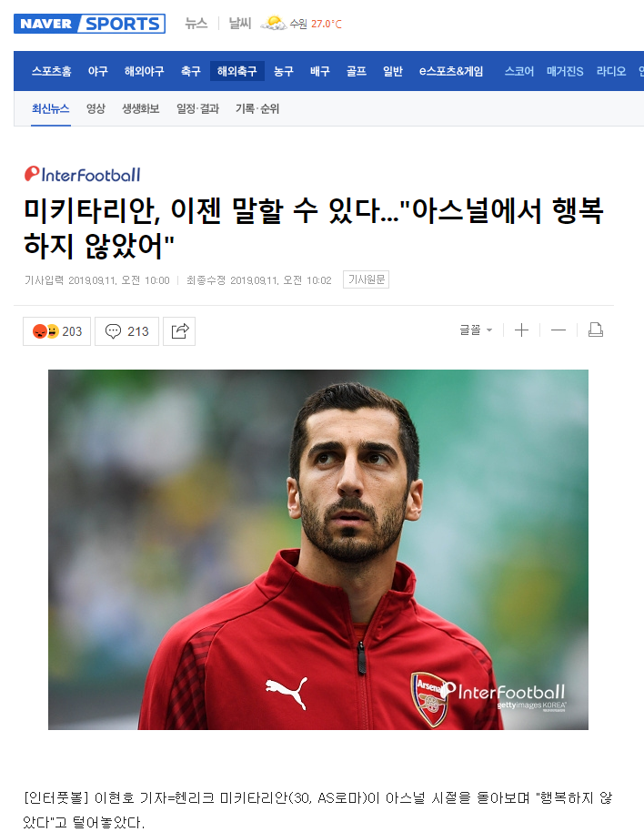
Task: Select the 해외축구 menu item
Action: click(236, 71)
